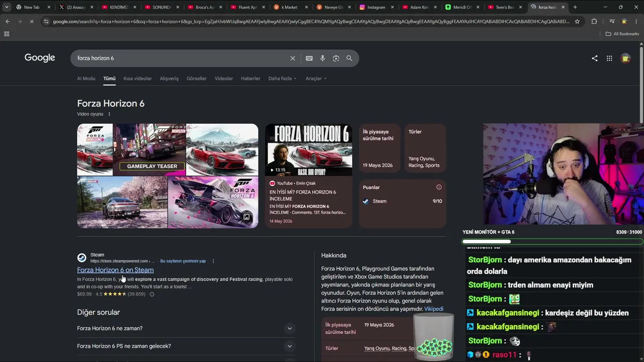This screenshot has width=644, height=362.
Task: Click the Google logo
Action: (x=40, y=58)
